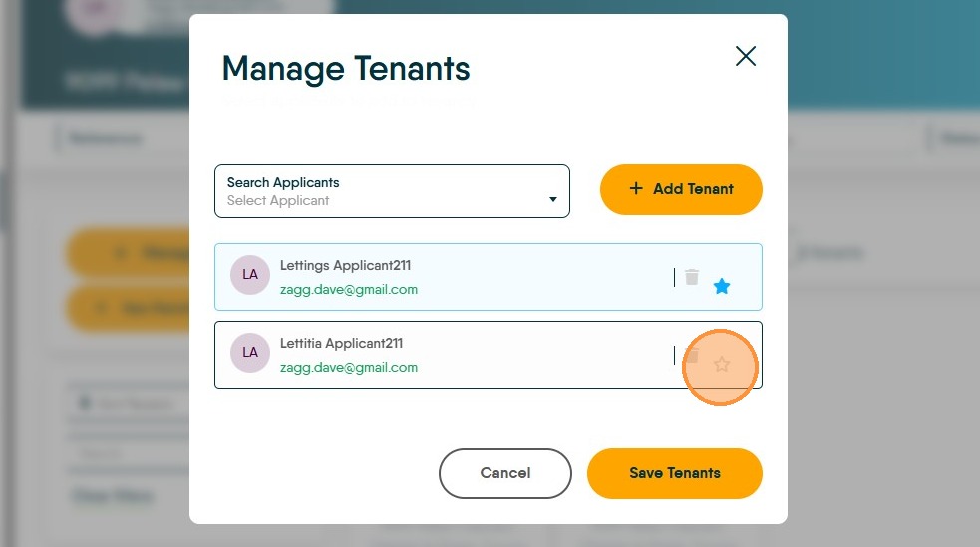The width and height of the screenshot is (980, 547).
Task: Open the email link under Lettitia Applicant211
Action: (349, 367)
